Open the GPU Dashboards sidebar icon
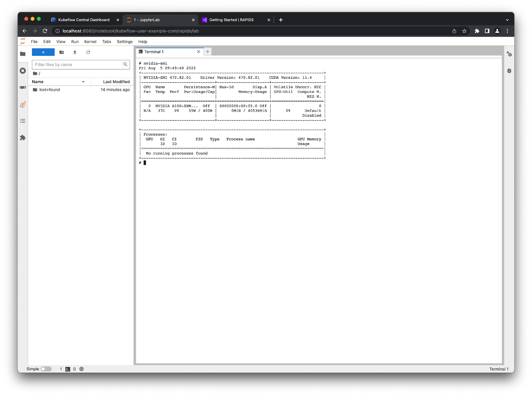The image size is (532, 396). coord(23,87)
